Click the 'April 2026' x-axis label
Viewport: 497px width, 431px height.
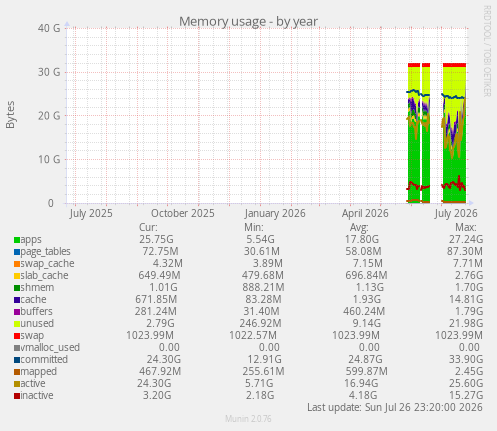pos(365,214)
